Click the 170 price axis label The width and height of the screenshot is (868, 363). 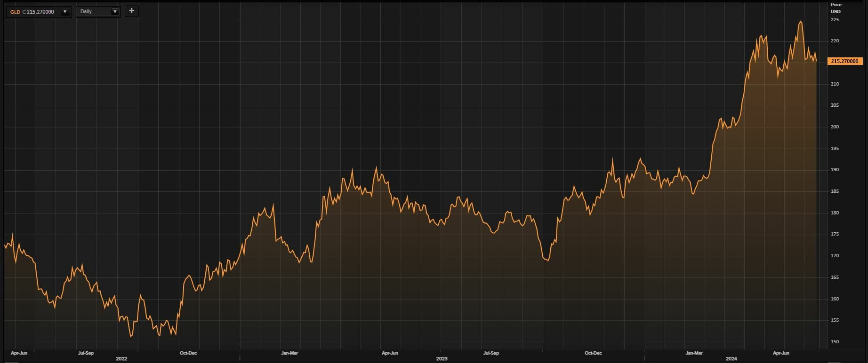pos(835,256)
